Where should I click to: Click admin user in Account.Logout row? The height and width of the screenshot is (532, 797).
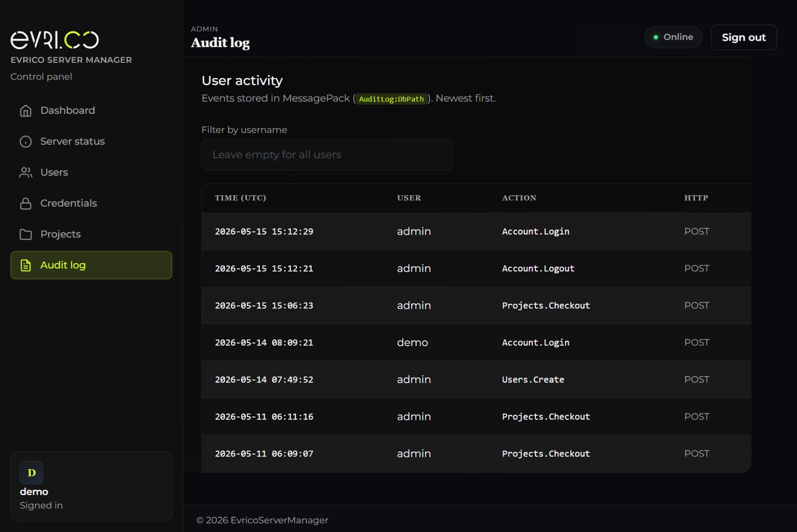414,268
